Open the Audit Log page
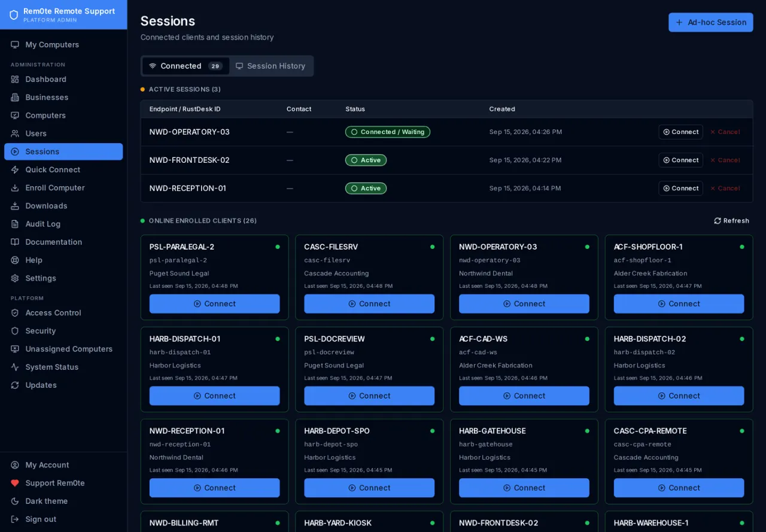Viewport: 766px width, 532px height. pos(63,224)
